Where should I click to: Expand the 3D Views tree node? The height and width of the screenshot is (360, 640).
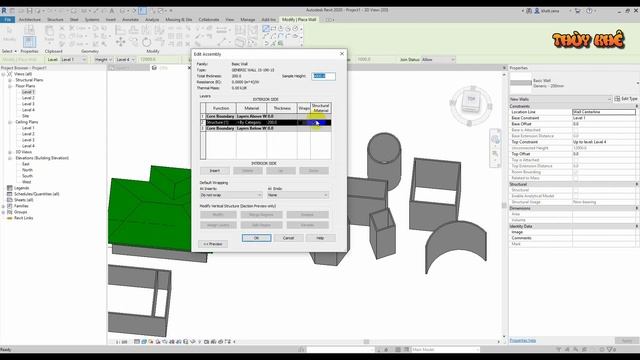pos(10,152)
